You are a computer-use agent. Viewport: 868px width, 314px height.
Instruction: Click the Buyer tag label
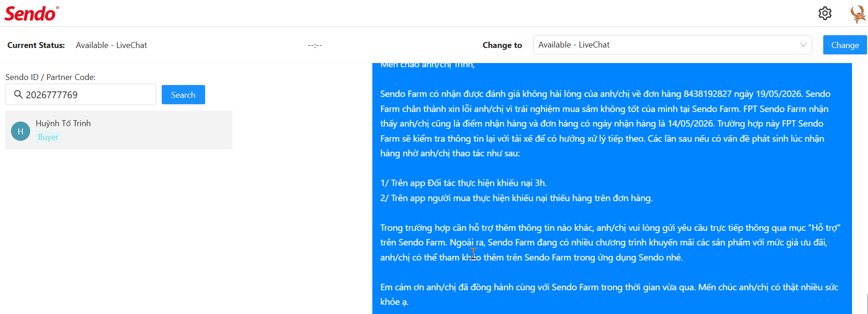[x=48, y=137]
